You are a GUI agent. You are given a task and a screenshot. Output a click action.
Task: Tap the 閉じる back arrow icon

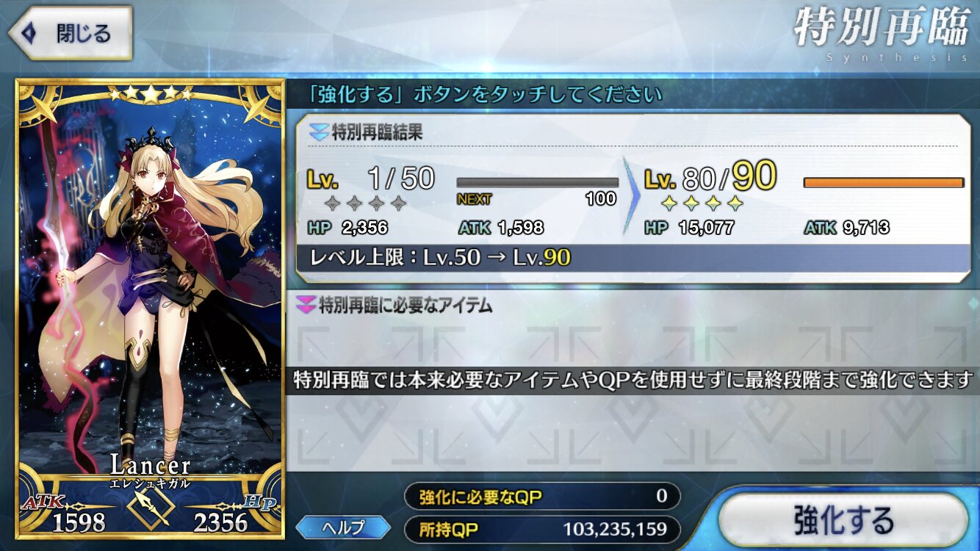point(28,33)
